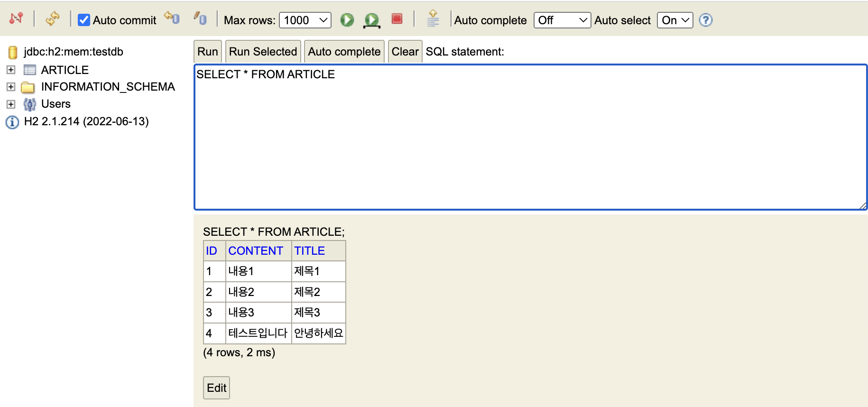Open the Auto select dropdown set to On
868x407 pixels.
click(675, 20)
